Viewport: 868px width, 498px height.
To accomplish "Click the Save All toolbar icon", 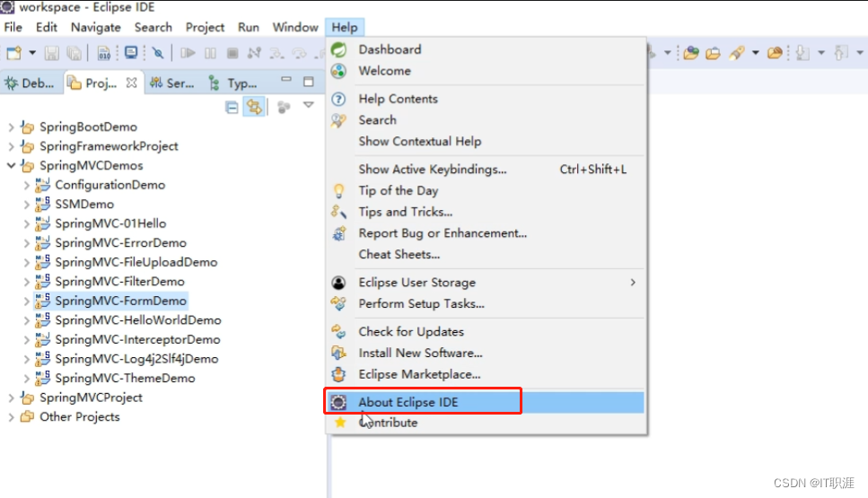I will pyautogui.click(x=74, y=53).
